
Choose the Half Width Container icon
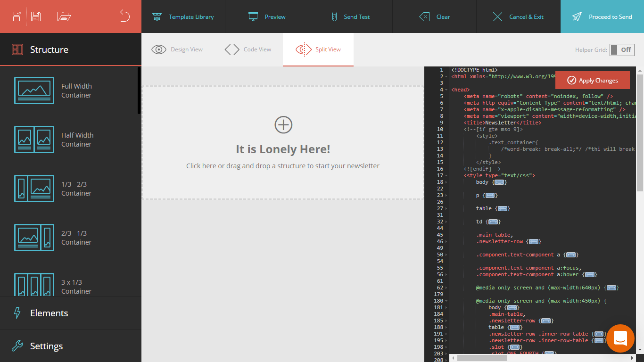coord(34,140)
